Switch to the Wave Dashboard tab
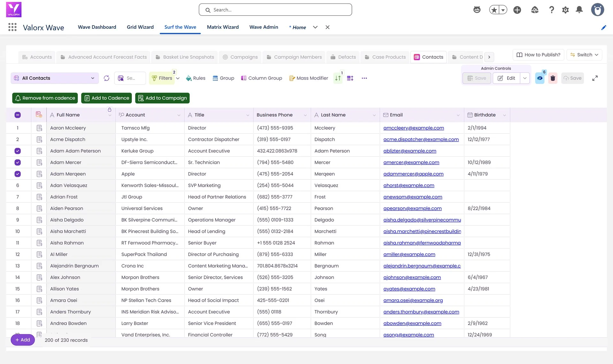The height and width of the screenshot is (364, 613). pos(97,27)
